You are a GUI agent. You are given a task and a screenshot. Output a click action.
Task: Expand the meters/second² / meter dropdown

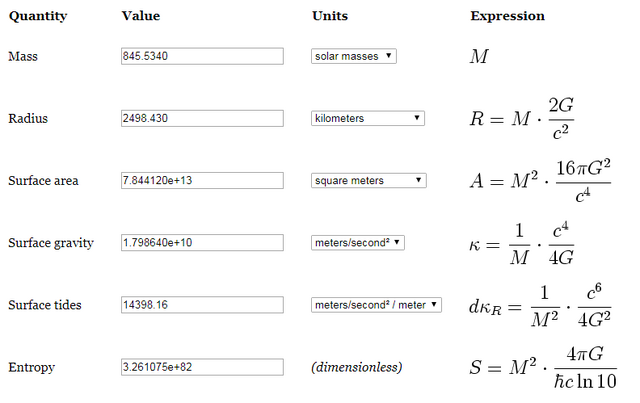[376, 305]
